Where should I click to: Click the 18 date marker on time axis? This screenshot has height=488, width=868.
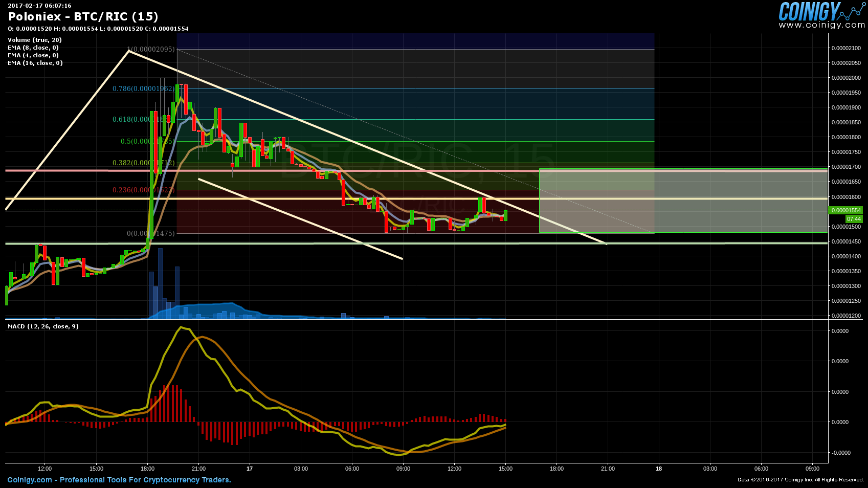click(x=659, y=469)
